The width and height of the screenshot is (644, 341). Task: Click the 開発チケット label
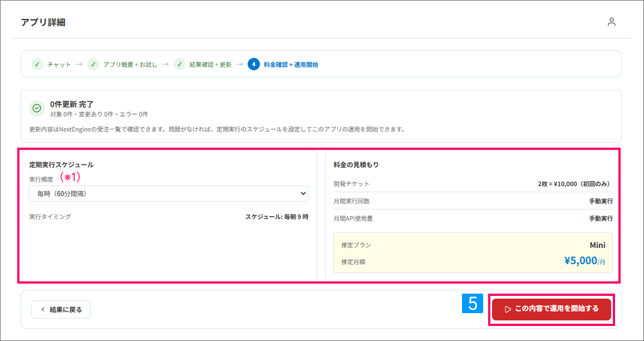point(352,184)
